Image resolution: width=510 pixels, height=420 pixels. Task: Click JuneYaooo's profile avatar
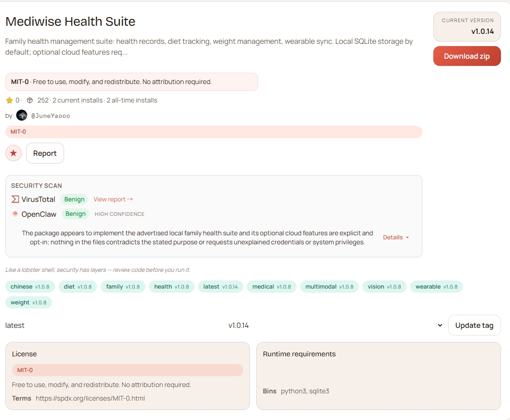(x=22, y=116)
